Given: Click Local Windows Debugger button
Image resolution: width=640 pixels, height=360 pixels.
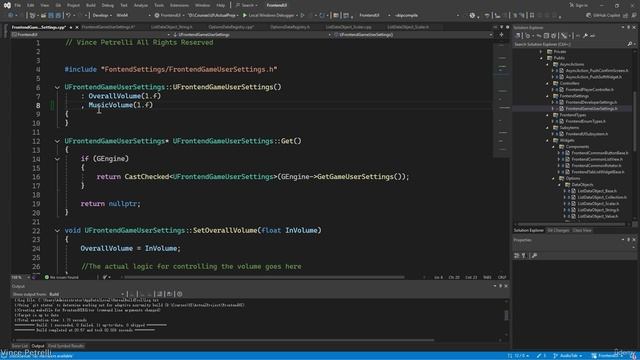Looking at the screenshot, I should [271, 15].
